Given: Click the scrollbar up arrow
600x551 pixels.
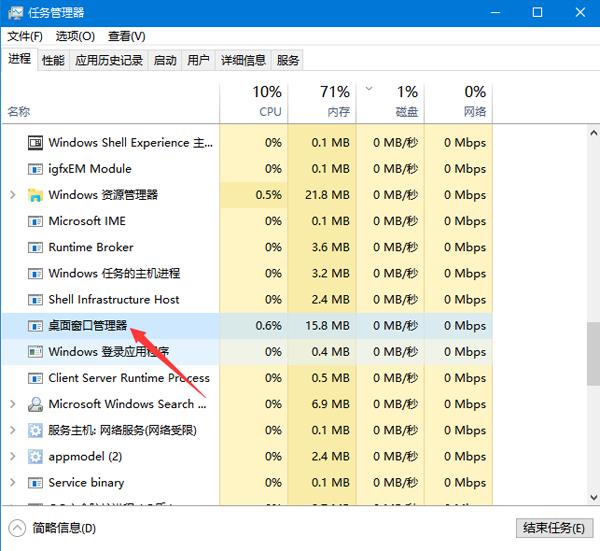Looking at the screenshot, I should [x=593, y=133].
